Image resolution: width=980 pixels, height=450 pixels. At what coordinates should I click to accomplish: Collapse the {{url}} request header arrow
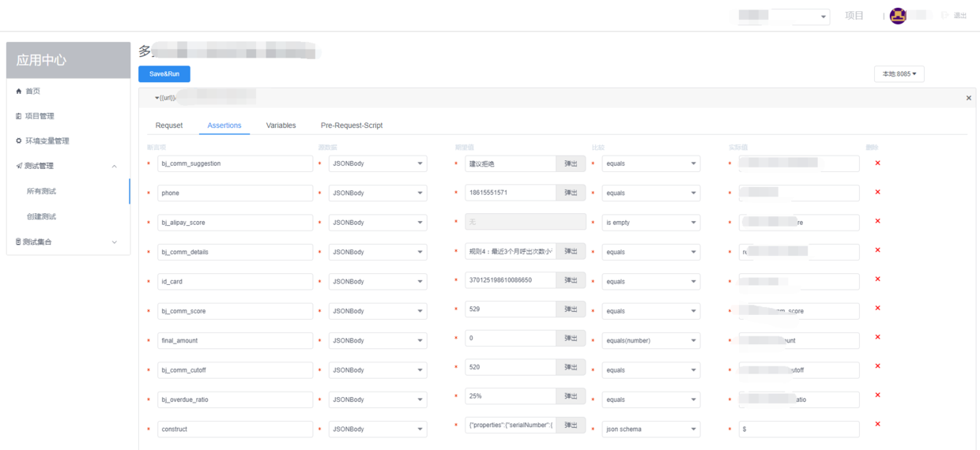click(x=157, y=98)
